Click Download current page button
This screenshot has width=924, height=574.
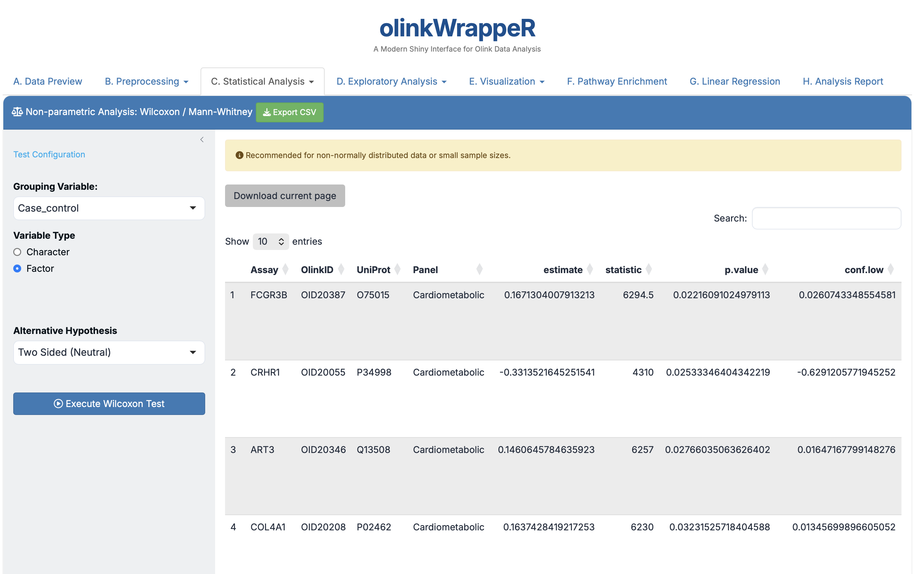point(285,196)
